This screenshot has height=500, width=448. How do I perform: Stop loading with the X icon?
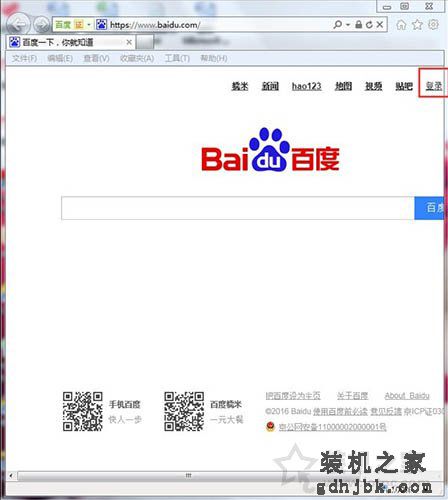(x=380, y=24)
